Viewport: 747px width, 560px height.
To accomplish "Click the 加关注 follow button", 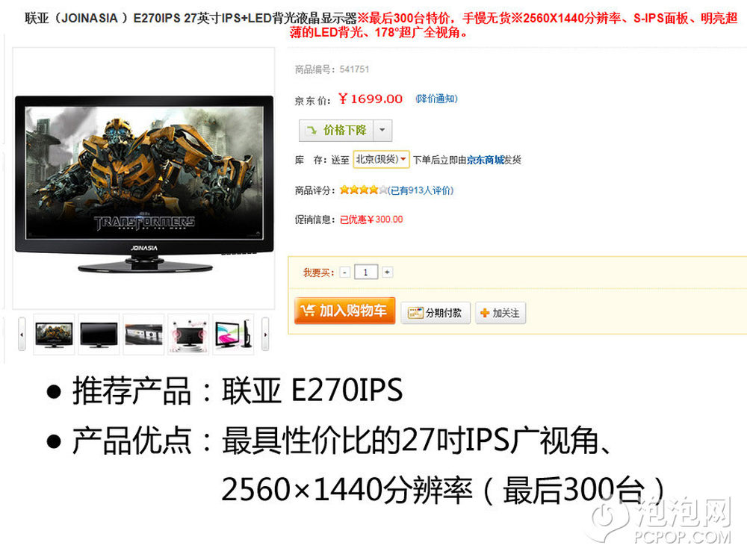I will tap(500, 313).
